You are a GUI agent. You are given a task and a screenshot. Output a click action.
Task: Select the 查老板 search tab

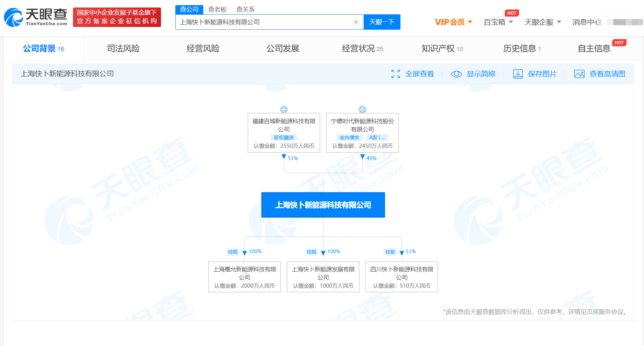[x=217, y=10]
